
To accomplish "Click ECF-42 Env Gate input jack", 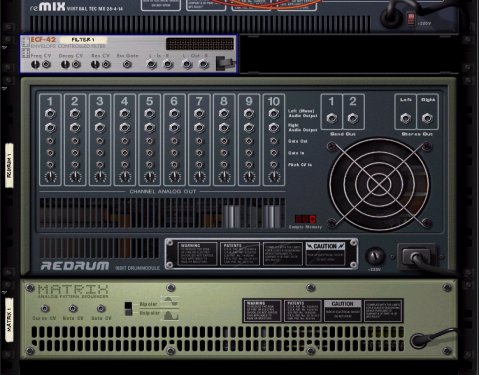I will [127, 64].
